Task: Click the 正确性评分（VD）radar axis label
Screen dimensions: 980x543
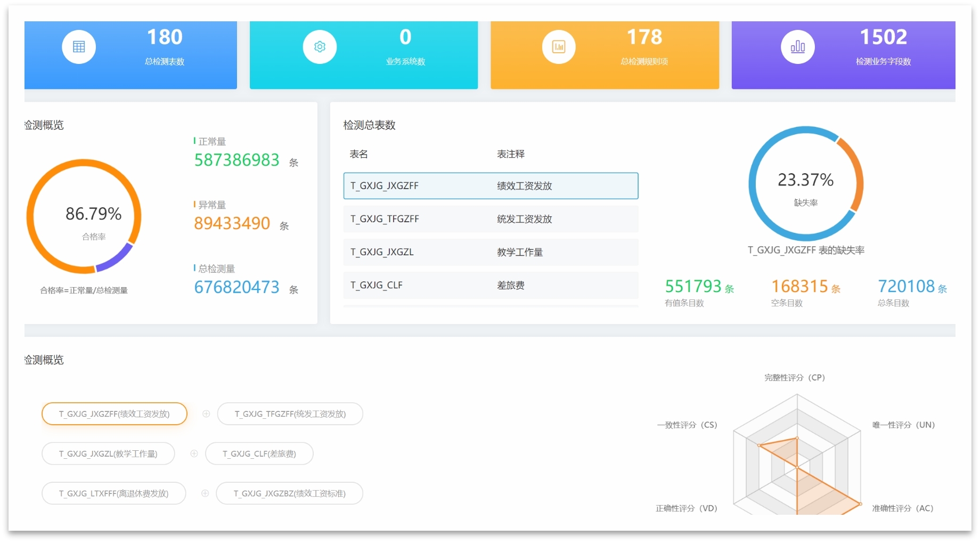Action: (687, 508)
